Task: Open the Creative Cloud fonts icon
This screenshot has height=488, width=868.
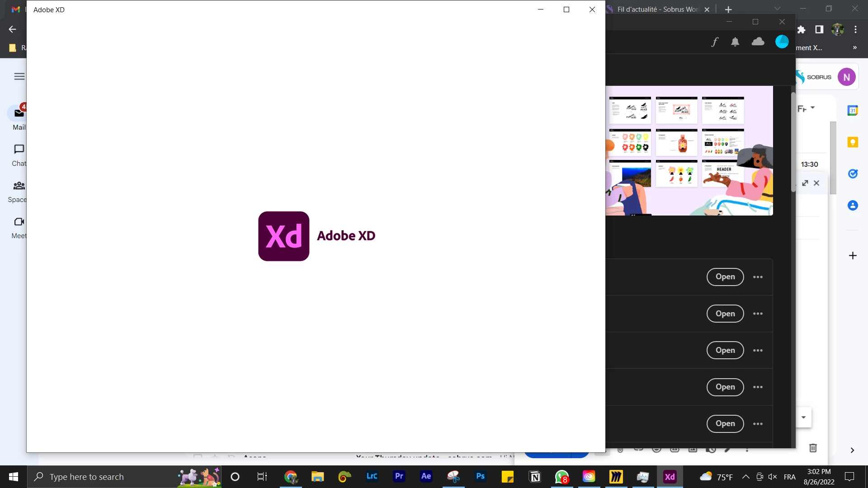Action: pos(715,42)
